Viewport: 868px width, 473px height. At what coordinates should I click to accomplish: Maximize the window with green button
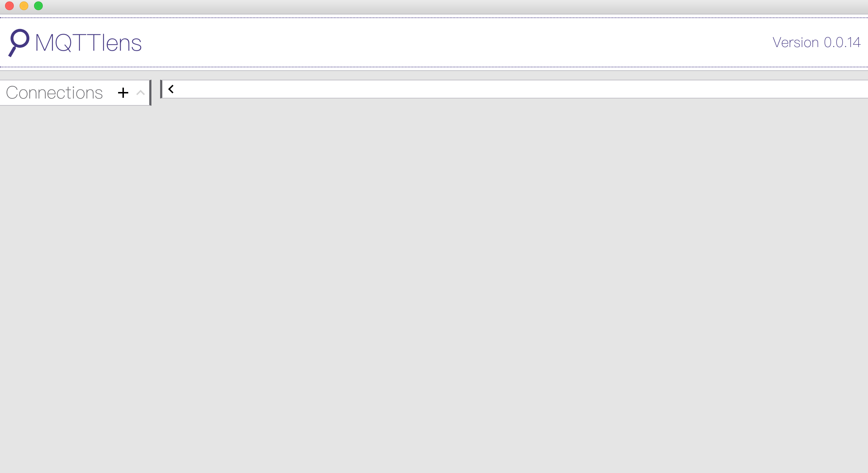pyautogui.click(x=38, y=6)
